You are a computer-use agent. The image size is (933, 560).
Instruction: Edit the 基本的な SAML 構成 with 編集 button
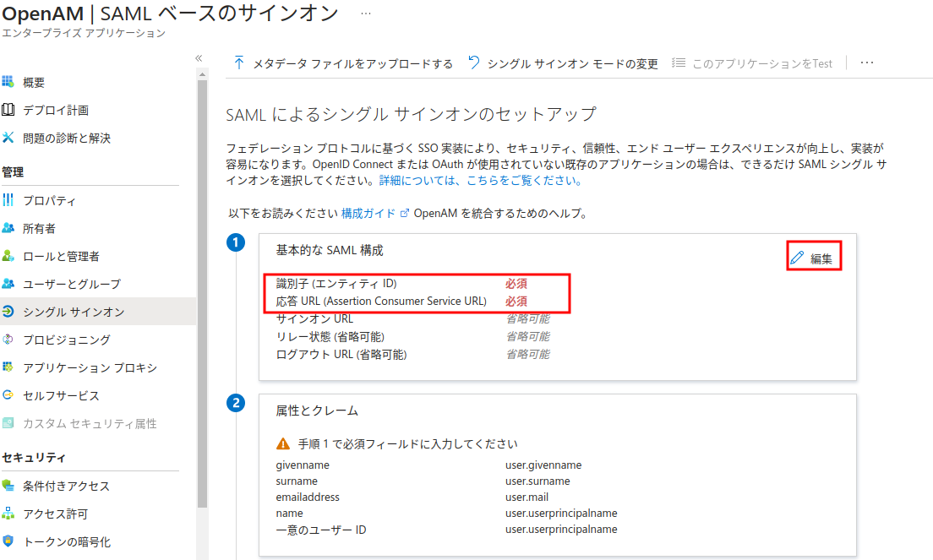point(812,257)
